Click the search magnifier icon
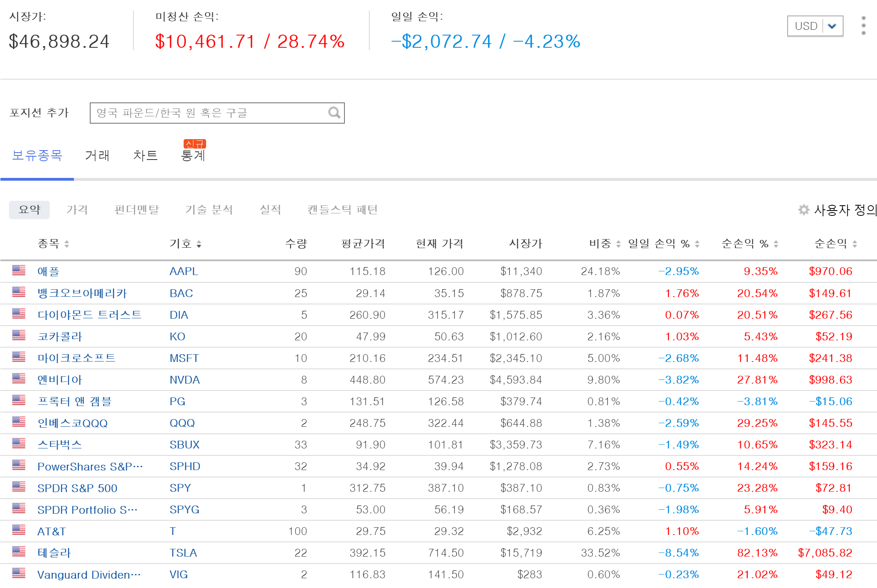 click(334, 113)
